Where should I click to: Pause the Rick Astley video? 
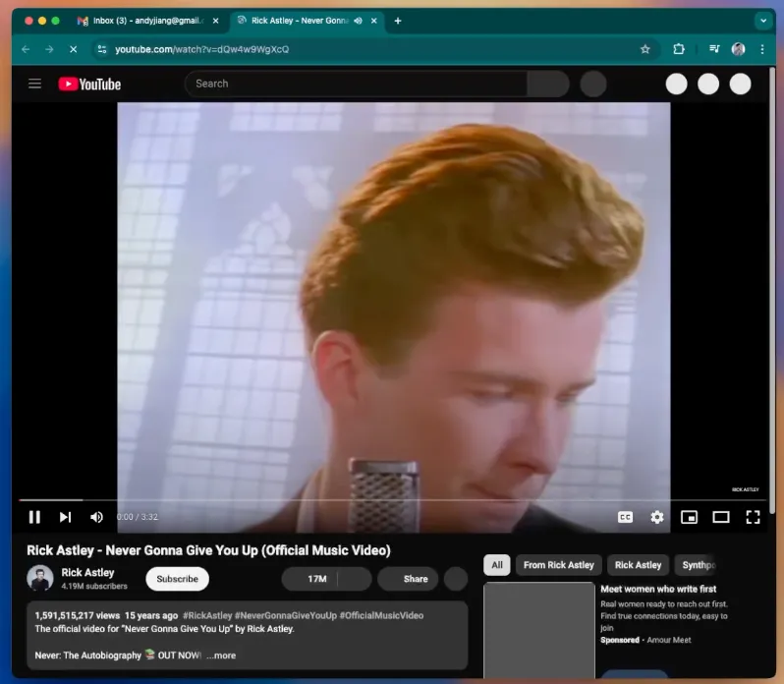[34, 517]
